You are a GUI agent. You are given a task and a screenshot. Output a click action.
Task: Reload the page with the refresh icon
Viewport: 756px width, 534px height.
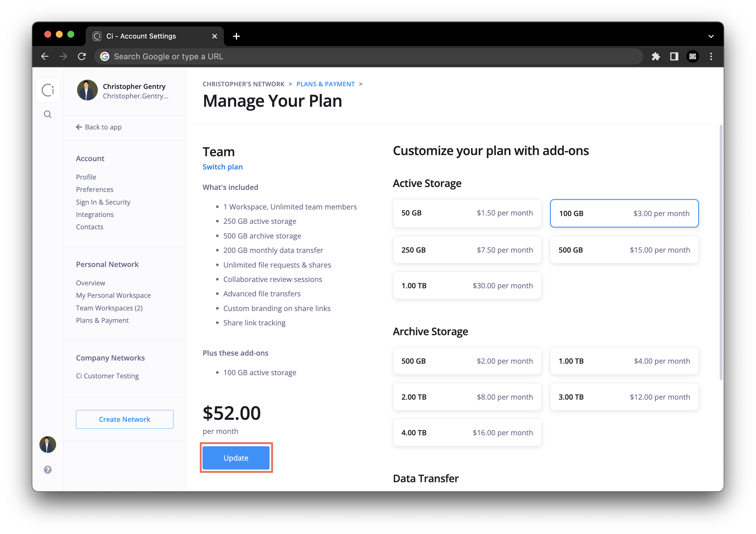click(x=82, y=56)
